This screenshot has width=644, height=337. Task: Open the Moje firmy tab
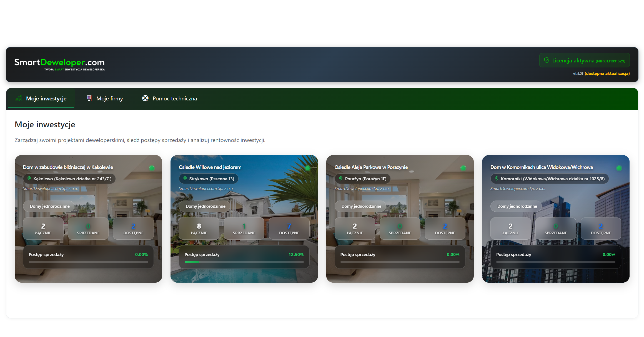coord(109,98)
